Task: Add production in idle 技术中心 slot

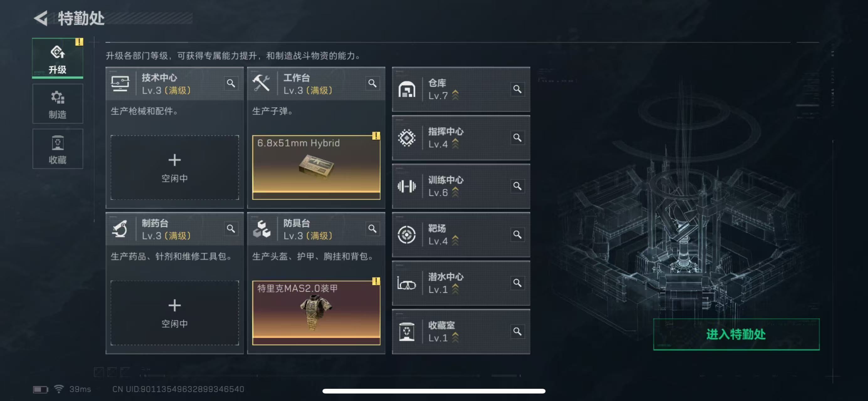Action: [175, 167]
